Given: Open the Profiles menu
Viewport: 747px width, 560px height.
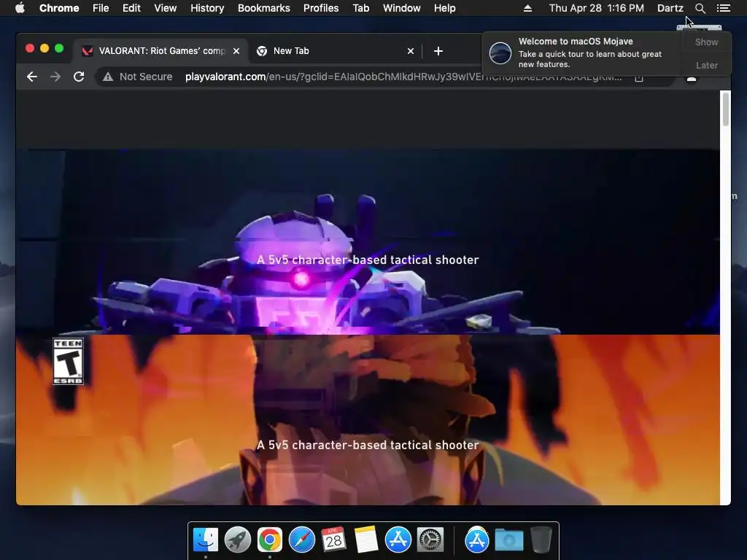Looking at the screenshot, I should 321,8.
